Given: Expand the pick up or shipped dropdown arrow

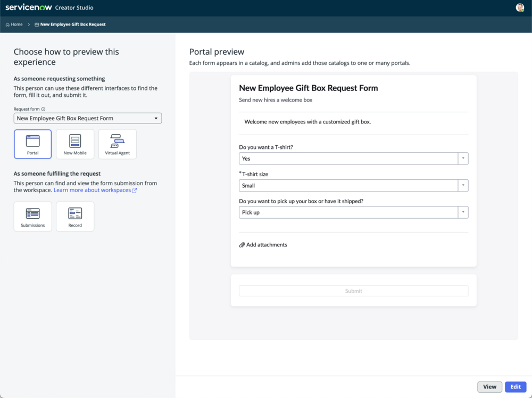Looking at the screenshot, I should click(463, 212).
